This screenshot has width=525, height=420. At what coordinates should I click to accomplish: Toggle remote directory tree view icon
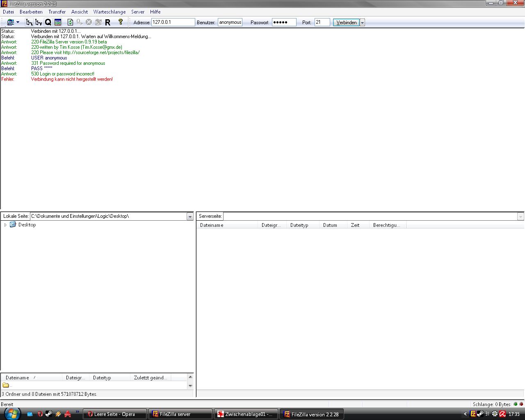(x=39, y=22)
